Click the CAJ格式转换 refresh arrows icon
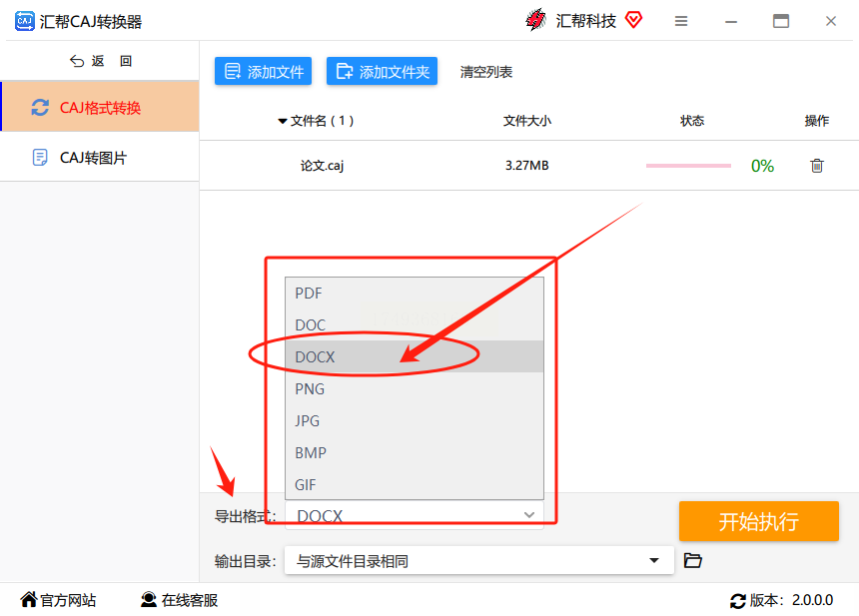The width and height of the screenshot is (859, 616). pos(40,107)
